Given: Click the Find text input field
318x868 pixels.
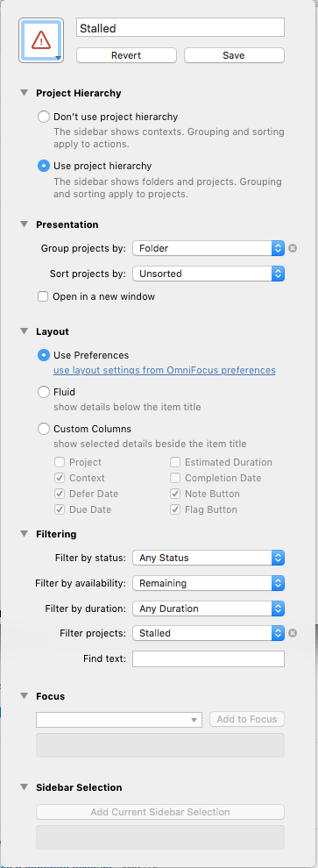Looking at the screenshot, I should [208, 658].
